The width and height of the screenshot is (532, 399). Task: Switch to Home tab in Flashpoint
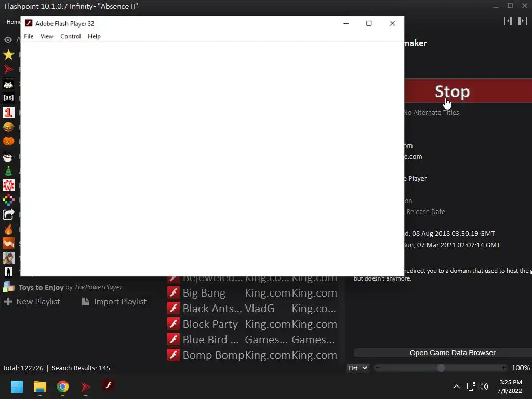point(14,22)
